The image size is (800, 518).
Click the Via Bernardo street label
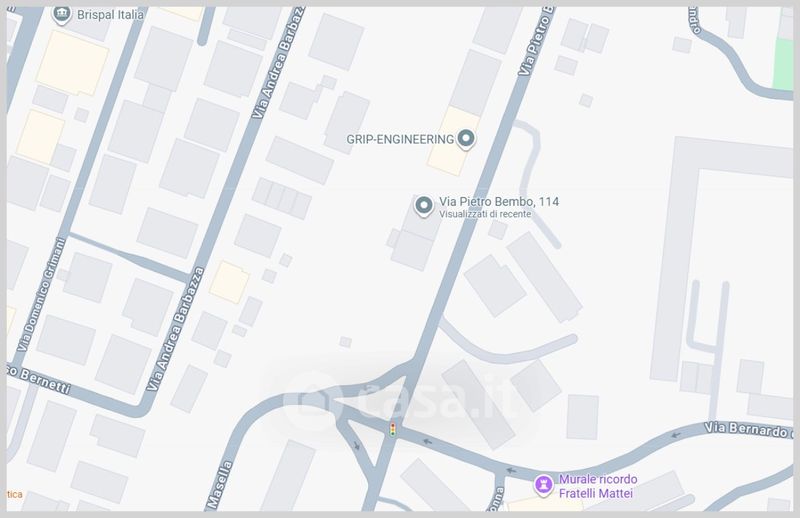click(748, 430)
